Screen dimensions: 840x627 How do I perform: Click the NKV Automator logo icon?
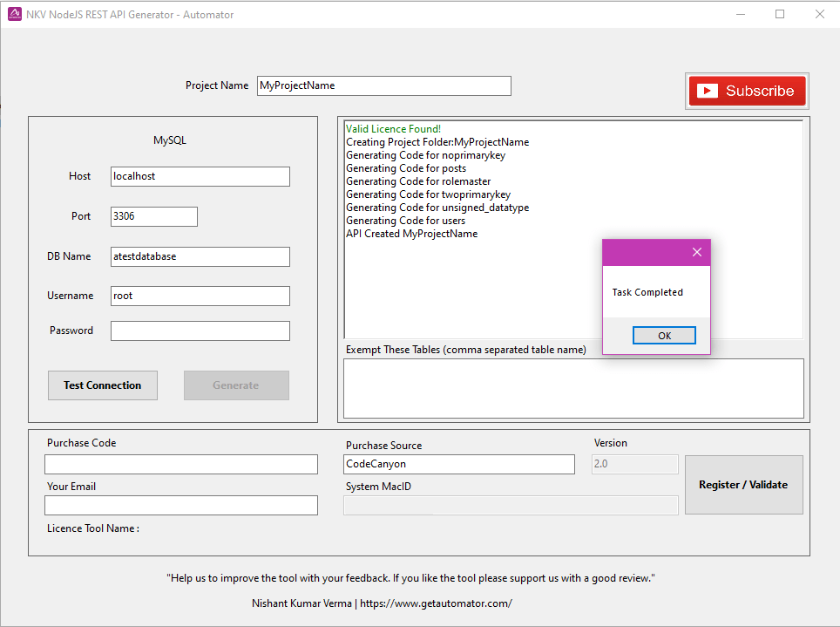pos(13,13)
